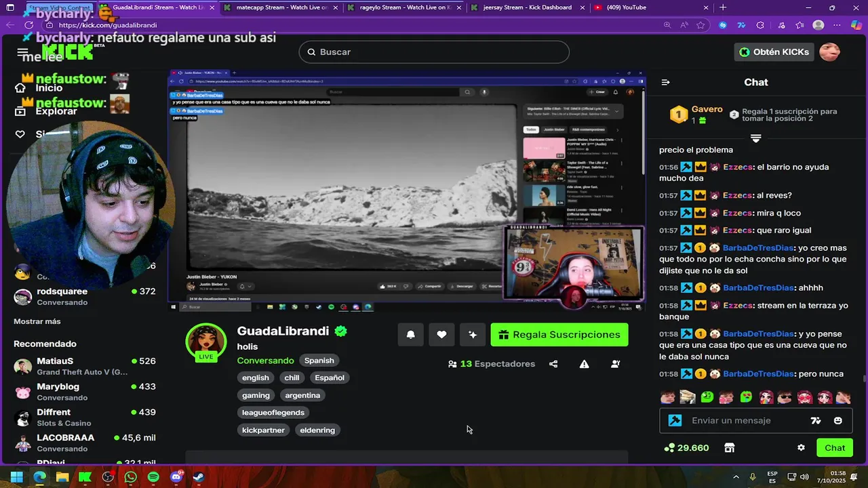Screen dimensions: 868x488
Task: Share the stream via the share icon
Action: pyautogui.click(x=553, y=364)
